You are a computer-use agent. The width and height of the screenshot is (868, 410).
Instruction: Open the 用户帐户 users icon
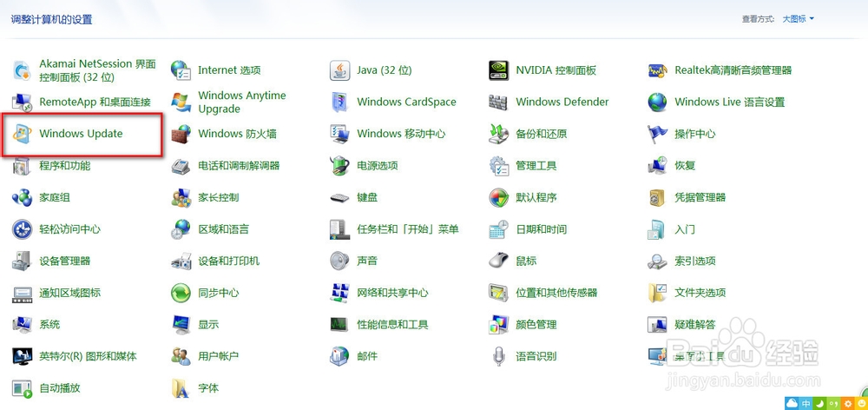click(x=181, y=355)
